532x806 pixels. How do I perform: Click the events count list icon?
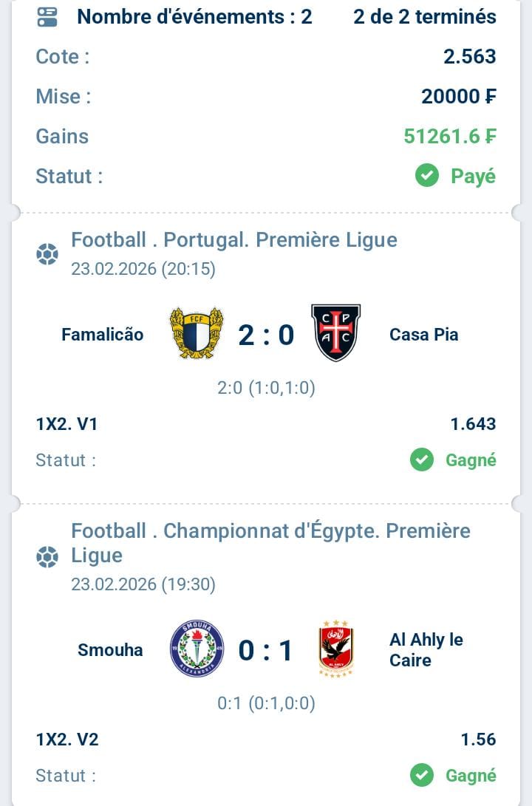click(x=47, y=17)
